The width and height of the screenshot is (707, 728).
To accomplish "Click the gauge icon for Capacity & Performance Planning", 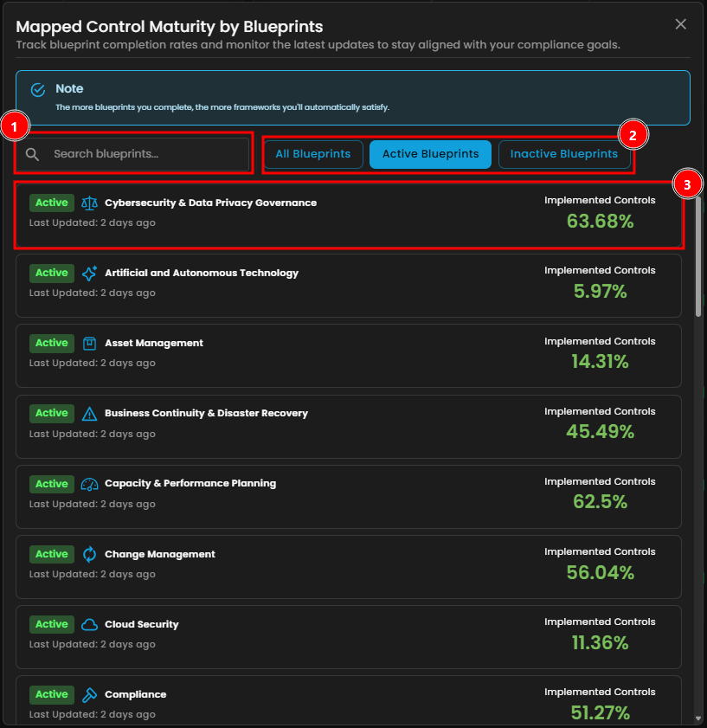I will point(90,484).
